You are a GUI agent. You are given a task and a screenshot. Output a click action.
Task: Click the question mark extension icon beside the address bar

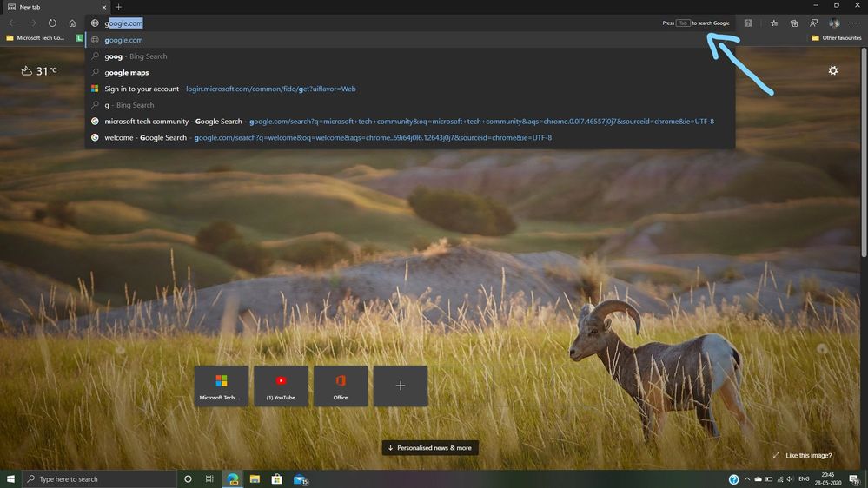pos(748,23)
